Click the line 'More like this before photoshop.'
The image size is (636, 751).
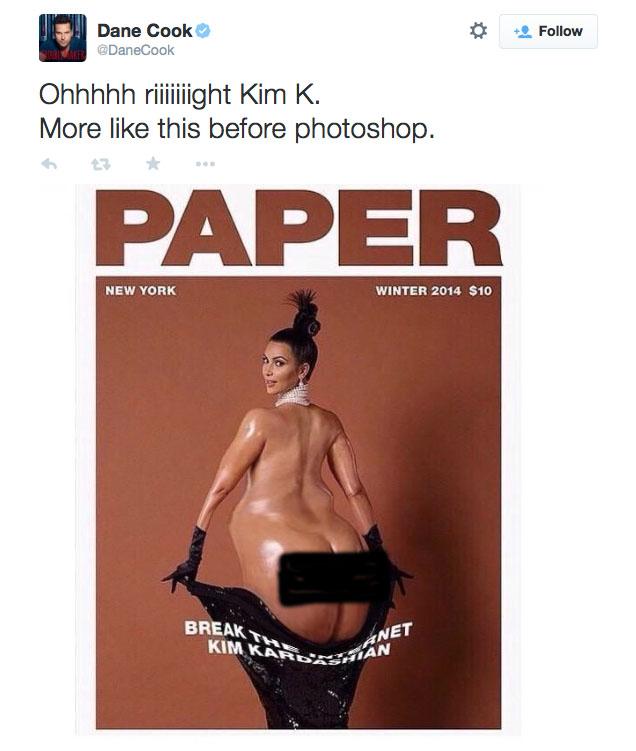click(237, 129)
